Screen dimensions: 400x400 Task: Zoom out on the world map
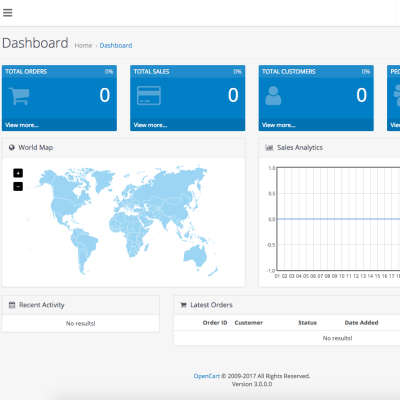pos(18,186)
